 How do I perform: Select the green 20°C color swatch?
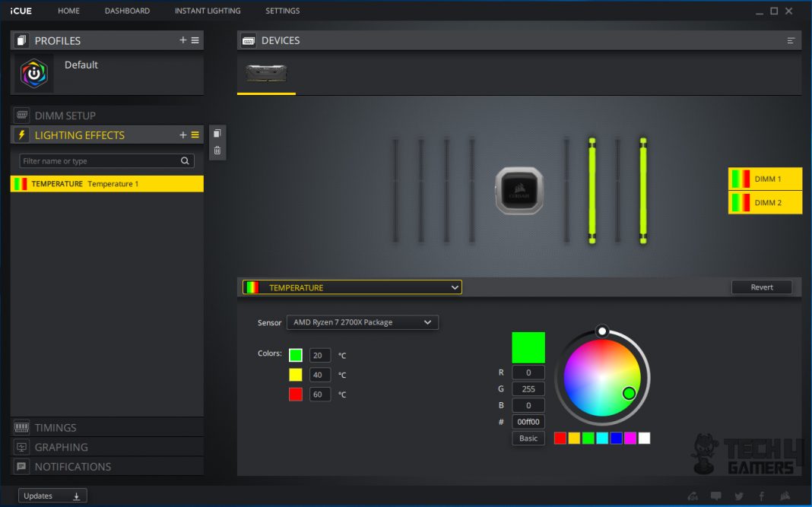(296, 355)
